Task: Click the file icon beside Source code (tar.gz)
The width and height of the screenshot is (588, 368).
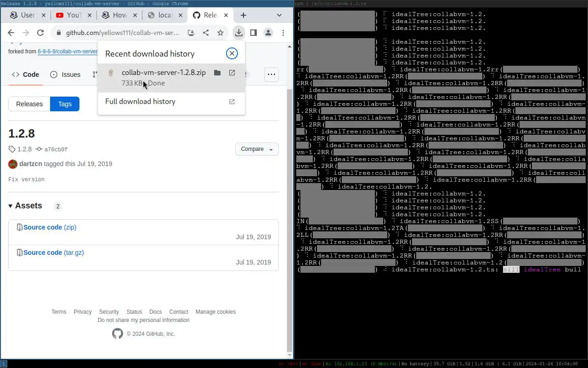Action: pyautogui.click(x=20, y=253)
